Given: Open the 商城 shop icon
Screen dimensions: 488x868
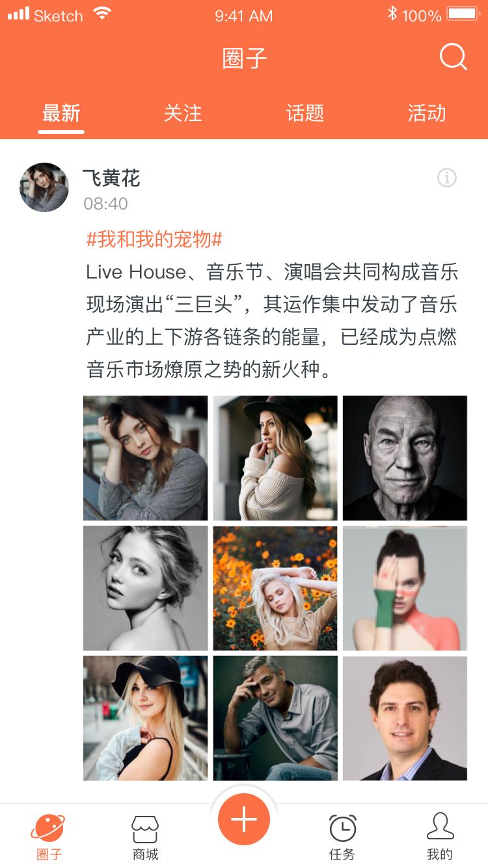Looking at the screenshot, I should 145,828.
